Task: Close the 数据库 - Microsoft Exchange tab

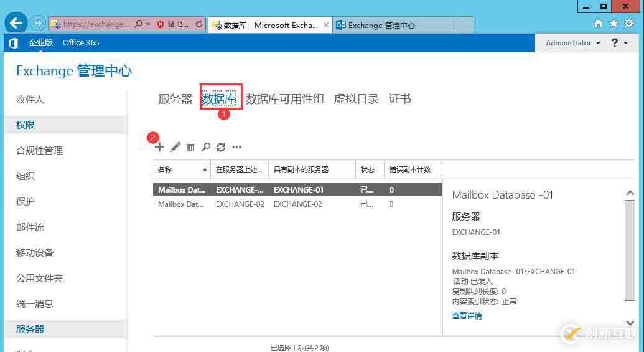Action: 325,25
